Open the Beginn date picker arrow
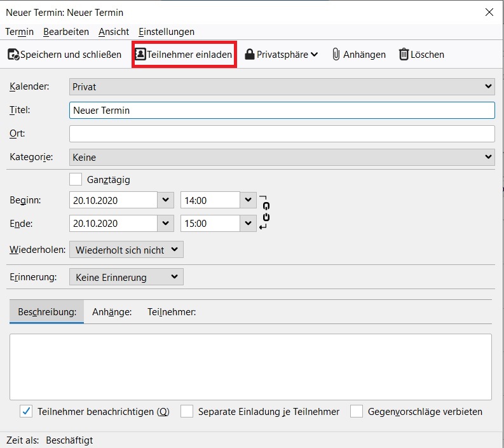Image resolution: width=504 pixels, height=448 pixels. [165, 200]
